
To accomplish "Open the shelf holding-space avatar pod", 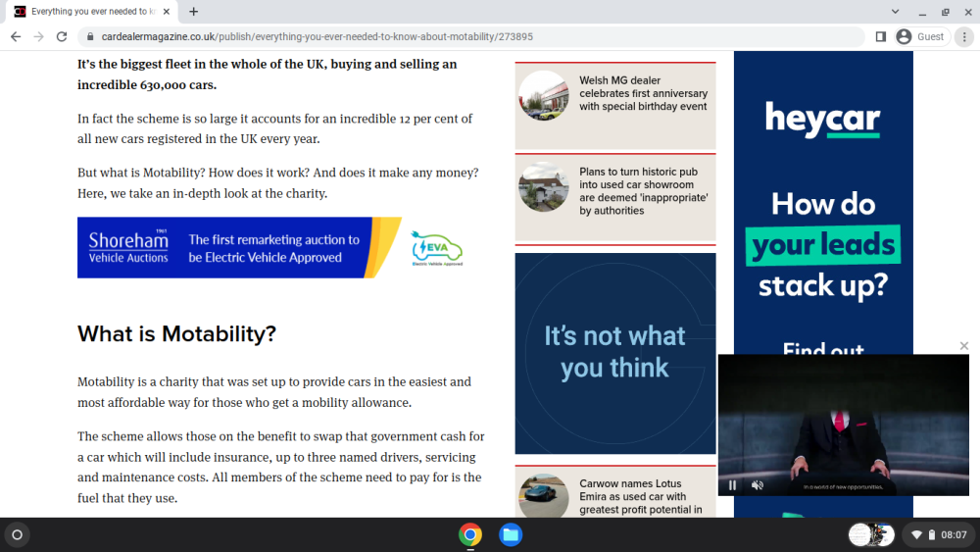I will tap(871, 535).
